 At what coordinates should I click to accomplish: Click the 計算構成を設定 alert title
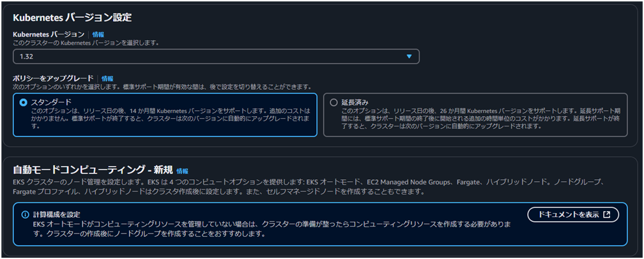tap(56, 215)
